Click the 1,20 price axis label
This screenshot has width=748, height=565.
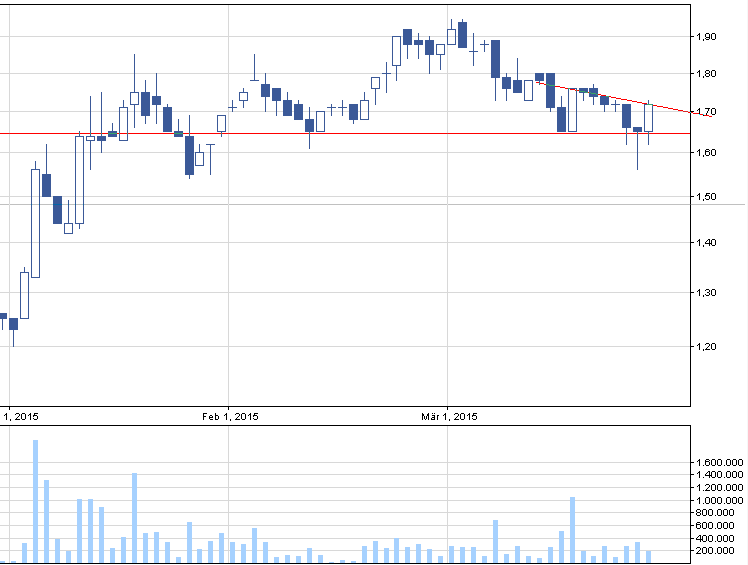(x=707, y=347)
